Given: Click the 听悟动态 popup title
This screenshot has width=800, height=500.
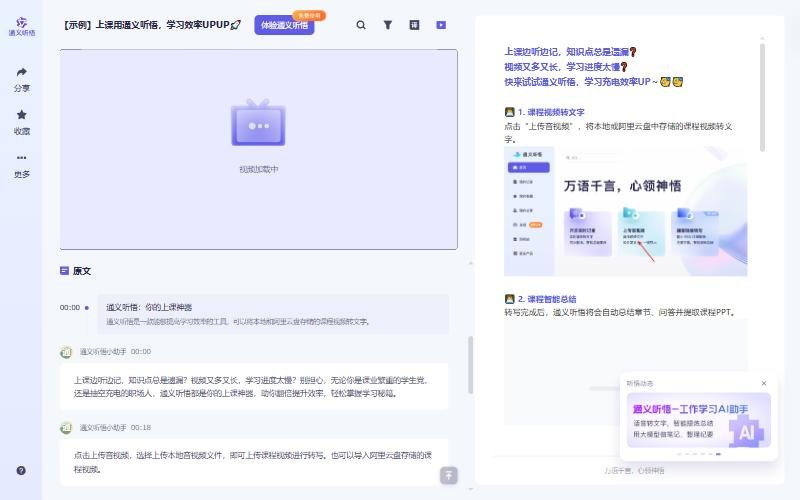Looking at the screenshot, I should click(x=639, y=383).
